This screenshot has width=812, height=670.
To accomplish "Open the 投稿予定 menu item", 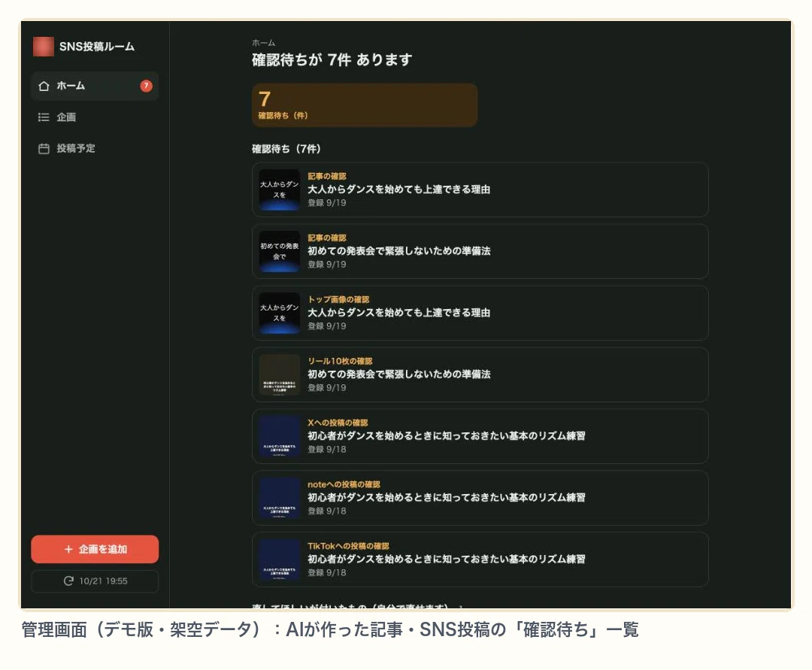I will click(95, 149).
